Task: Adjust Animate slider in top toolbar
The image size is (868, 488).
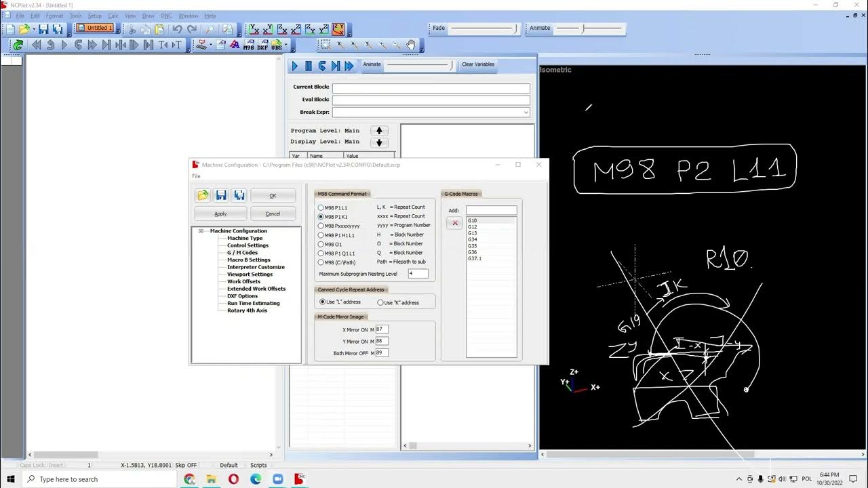Action: [588, 28]
